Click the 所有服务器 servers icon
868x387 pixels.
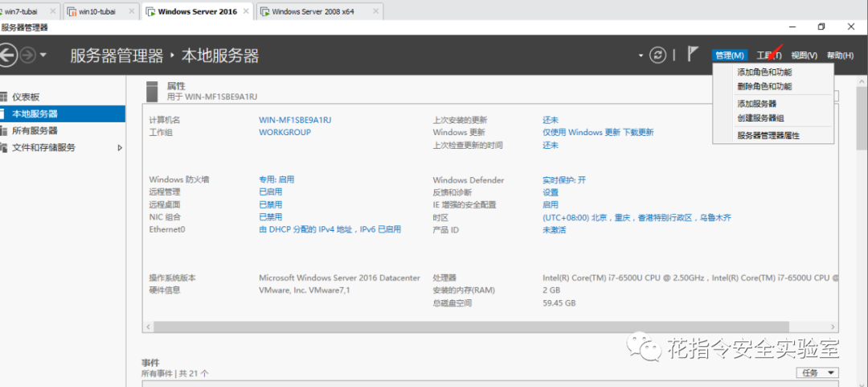3,131
